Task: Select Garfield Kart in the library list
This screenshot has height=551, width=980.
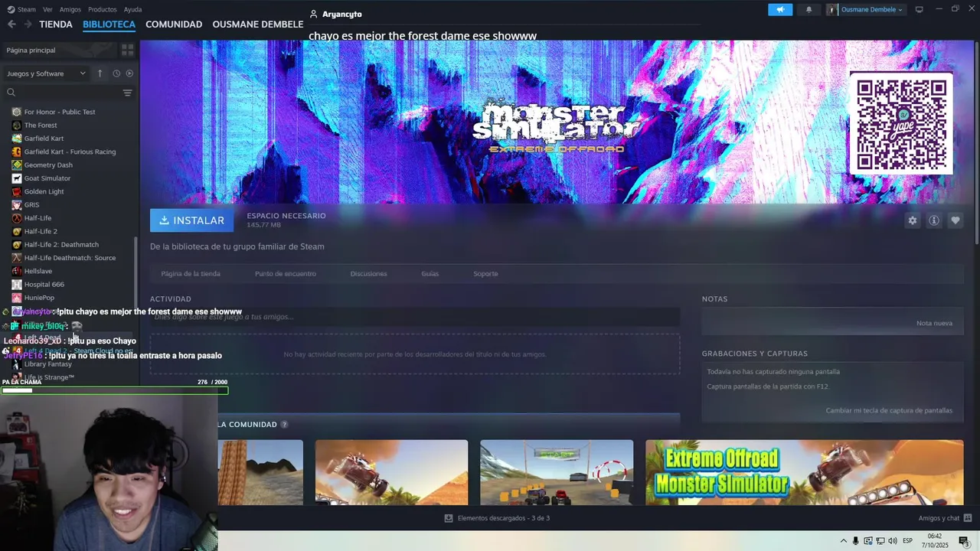Action: pyautogui.click(x=44, y=139)
